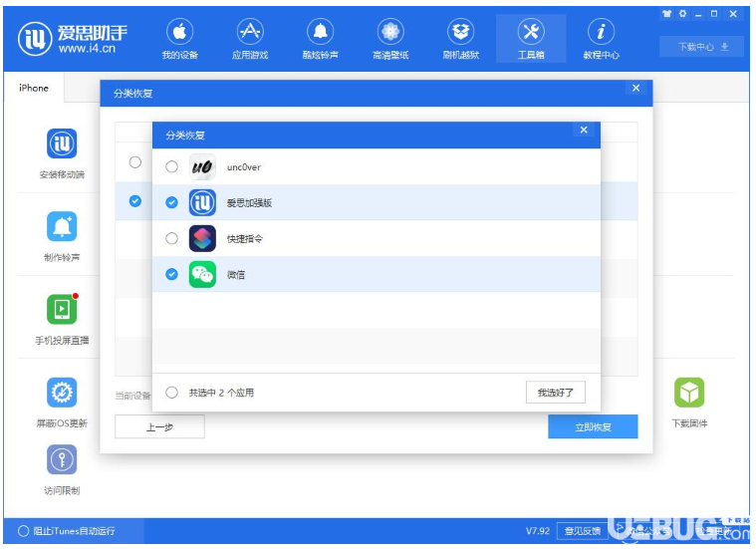
Task: Click the 爱思助手 i4.cn logo
Action: pyautogui.click(x=73, y=39)
